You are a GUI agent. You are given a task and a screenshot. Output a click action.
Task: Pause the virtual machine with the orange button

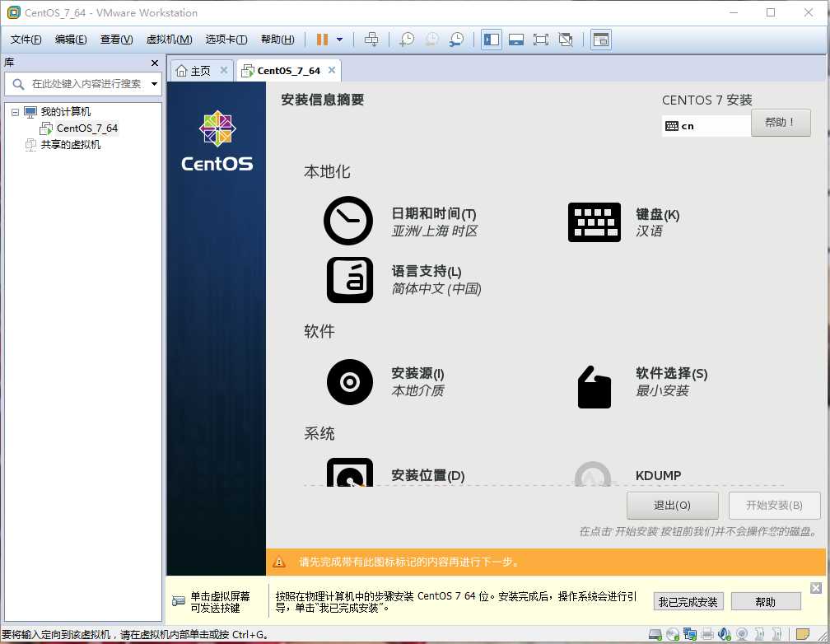pyautogui.click(x=322, y=40)
